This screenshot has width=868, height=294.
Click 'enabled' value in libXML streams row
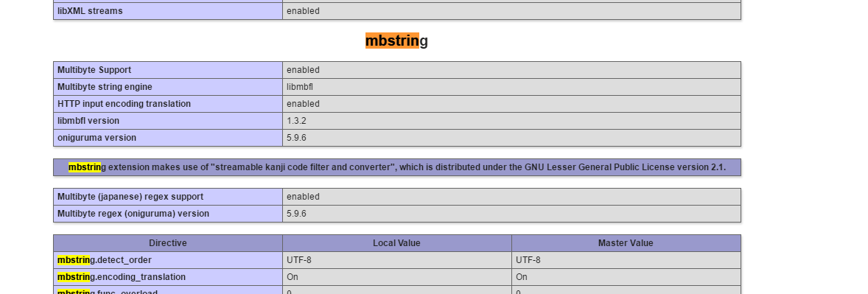click(303, 11)
